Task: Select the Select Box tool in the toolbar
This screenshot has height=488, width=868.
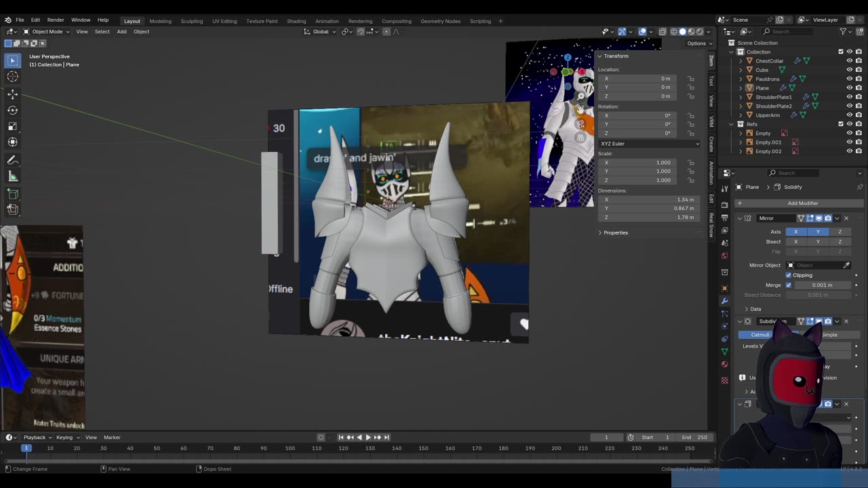Action: pyautogui.click(x=13, y=60)
